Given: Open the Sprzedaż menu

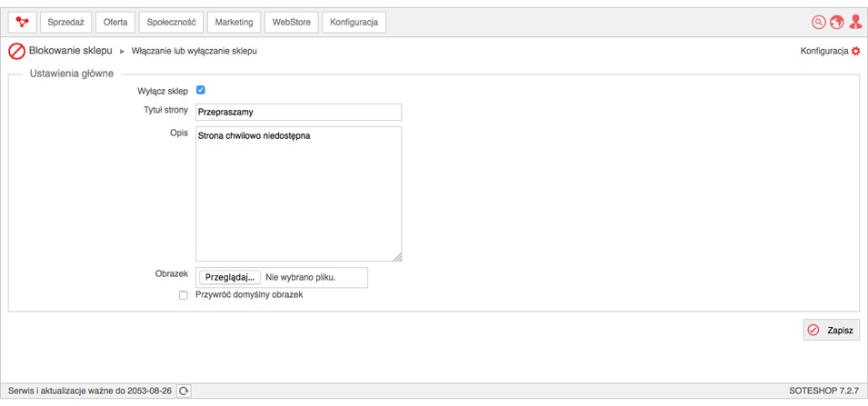Looking at the screenshot, I should click(65, 22).
